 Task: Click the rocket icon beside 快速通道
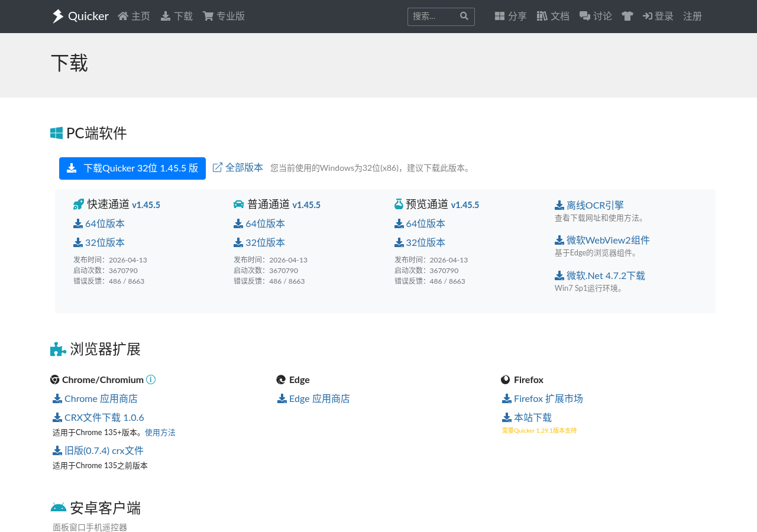[79, 205]
